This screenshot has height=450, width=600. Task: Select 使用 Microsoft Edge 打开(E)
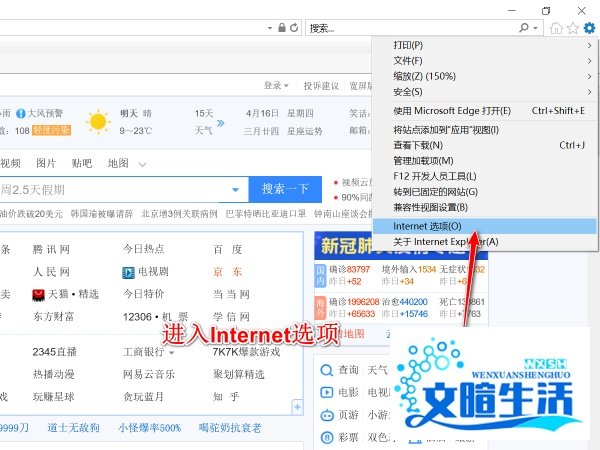484,111
